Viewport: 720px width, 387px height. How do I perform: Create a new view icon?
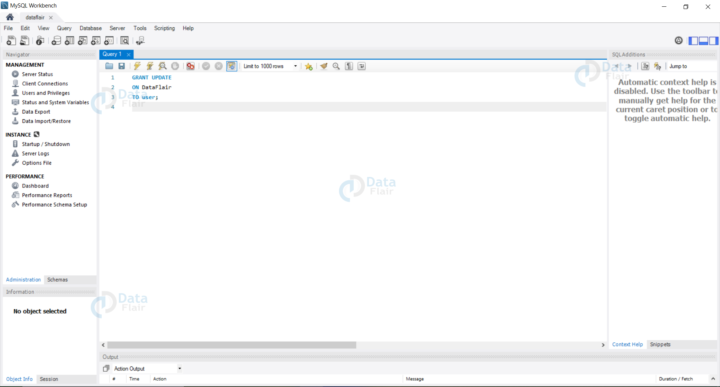(83, 41)
